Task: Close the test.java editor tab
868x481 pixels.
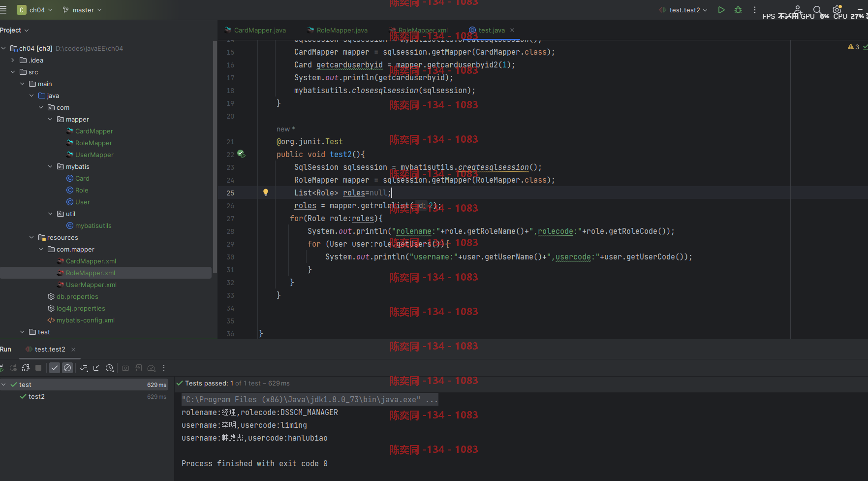Action: click(x=512, y=30)
